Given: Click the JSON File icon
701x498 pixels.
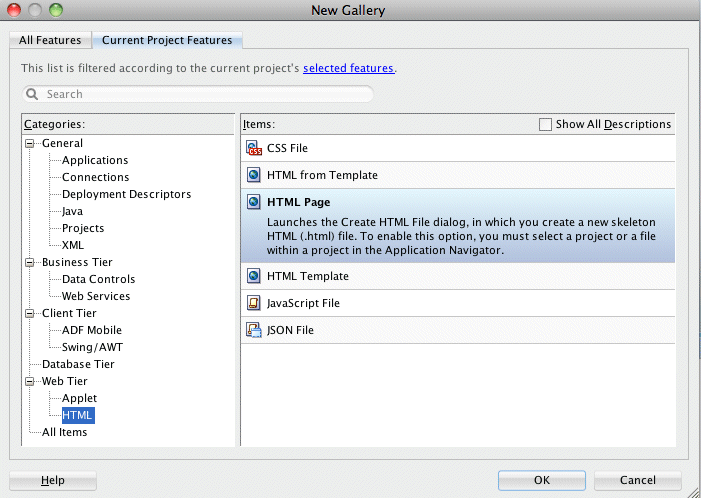Looking at the screenshot, I should pyautogui.click(x=254, y=330).
